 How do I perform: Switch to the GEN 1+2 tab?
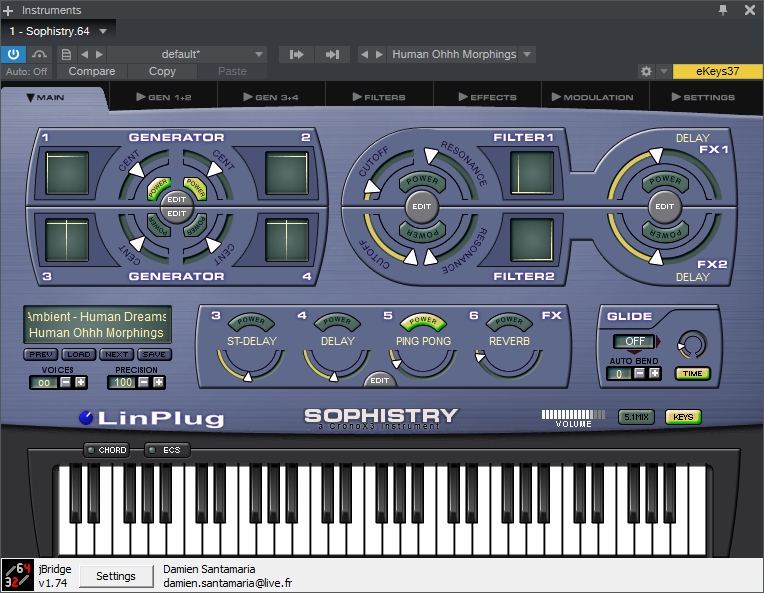tap(164, 97)
